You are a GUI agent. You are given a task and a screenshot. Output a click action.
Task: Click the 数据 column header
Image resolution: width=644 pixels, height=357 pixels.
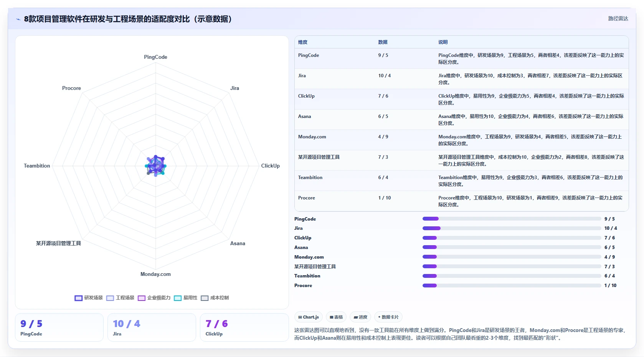[383, 42]
